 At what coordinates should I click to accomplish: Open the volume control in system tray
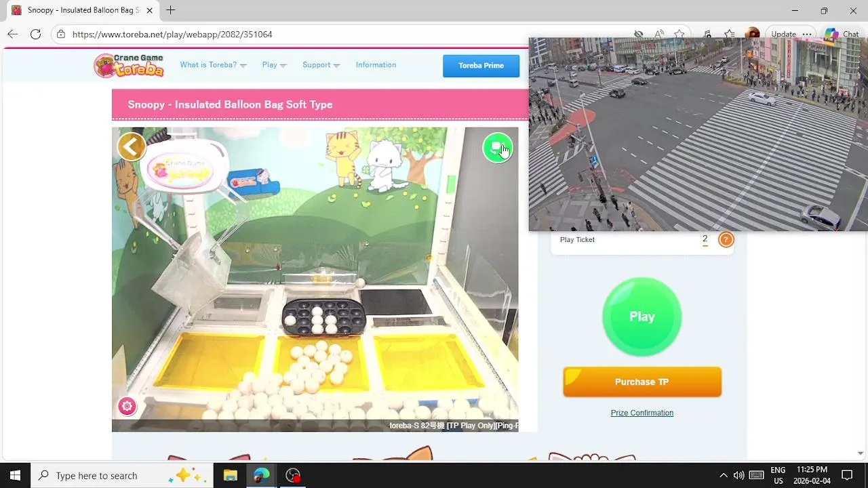tap(738, 475)
